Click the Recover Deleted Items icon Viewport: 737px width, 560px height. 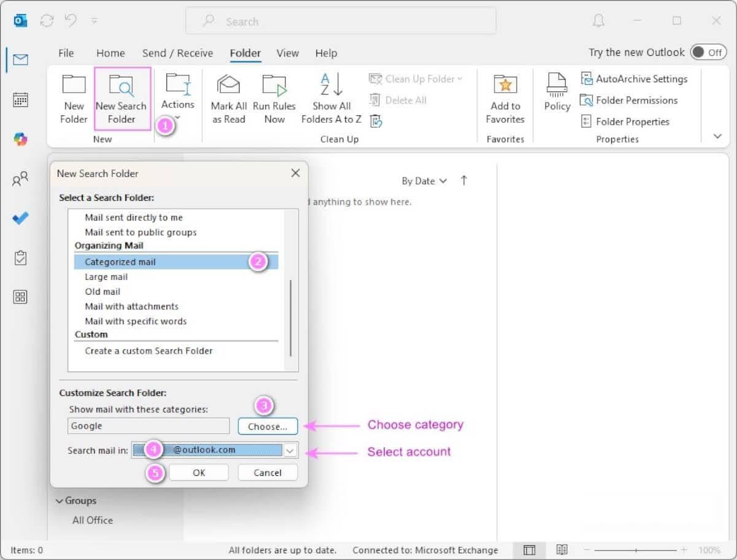376,121
